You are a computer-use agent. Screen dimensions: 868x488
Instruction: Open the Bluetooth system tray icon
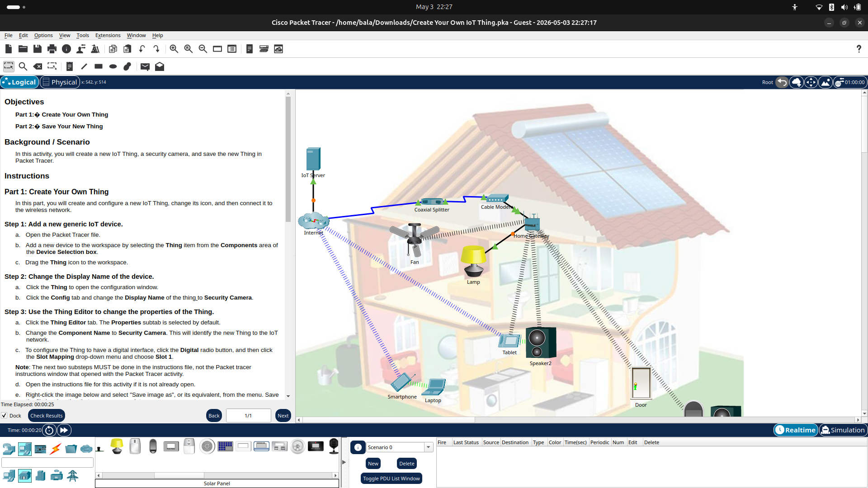pyautogui.click(x=831, y=7)
